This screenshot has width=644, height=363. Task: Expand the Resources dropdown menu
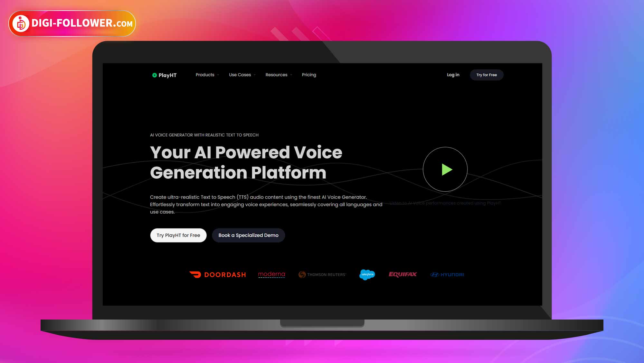tap(278, 74)
